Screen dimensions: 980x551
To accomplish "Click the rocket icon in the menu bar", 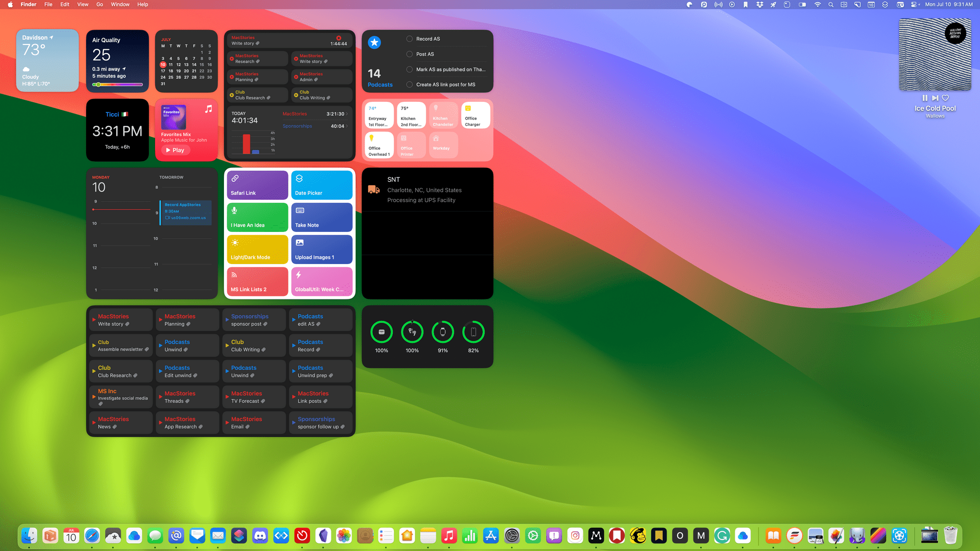I will point(773,4).
